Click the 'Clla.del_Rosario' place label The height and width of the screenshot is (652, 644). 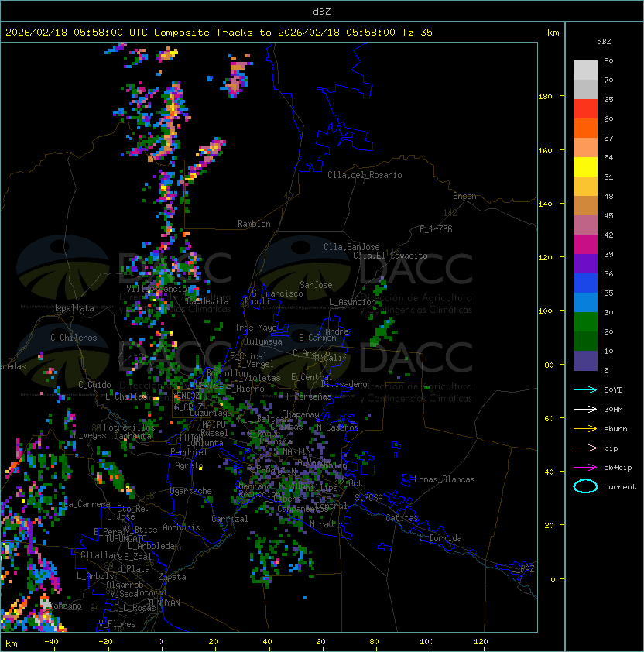pyautogui.click(x=365, y=175)
